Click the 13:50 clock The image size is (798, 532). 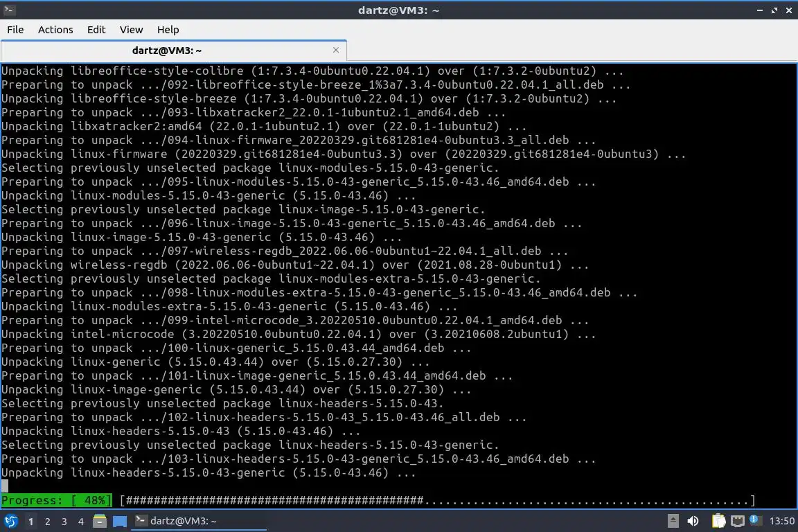tap(781, 521)
